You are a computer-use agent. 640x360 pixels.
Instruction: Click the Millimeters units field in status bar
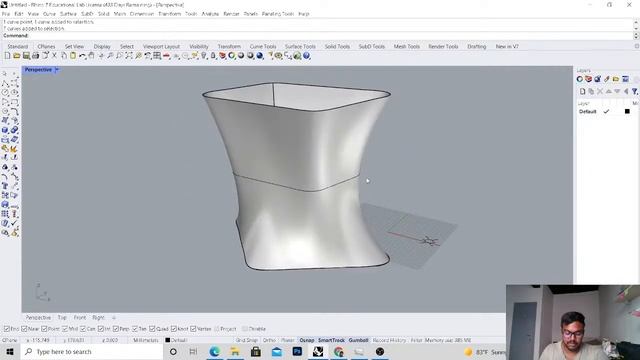click(146, 340)
